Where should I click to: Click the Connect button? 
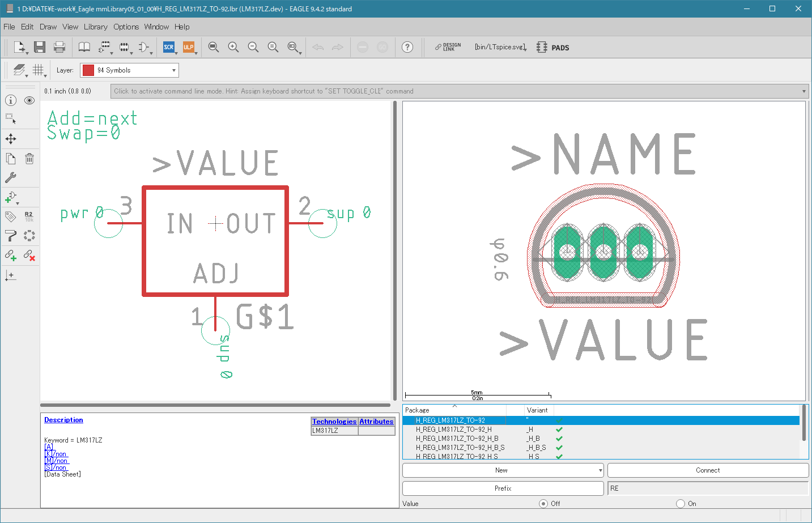[708, 470]
